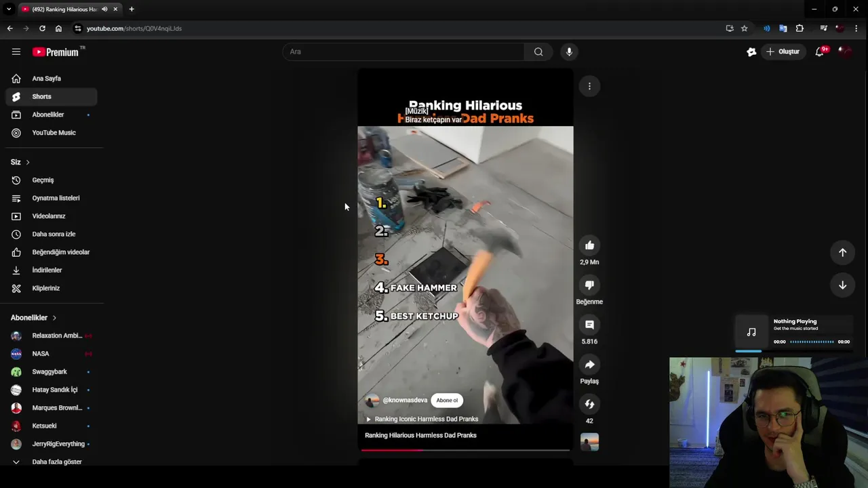Click the YouTube Playables flower-shaped icon
The width and height of the screenshot is (868, 488).
pos(751,52)
